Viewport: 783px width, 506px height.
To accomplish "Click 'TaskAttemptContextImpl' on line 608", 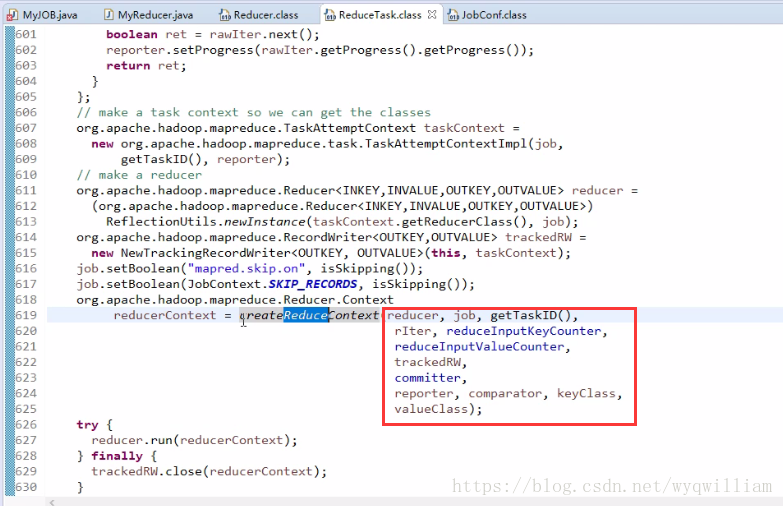I will tap(446, 144).
